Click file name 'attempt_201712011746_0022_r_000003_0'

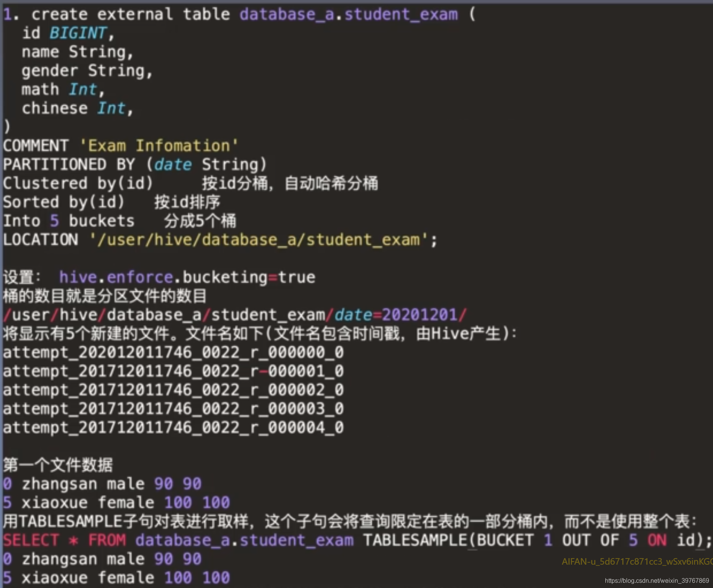tap(173, 408)
